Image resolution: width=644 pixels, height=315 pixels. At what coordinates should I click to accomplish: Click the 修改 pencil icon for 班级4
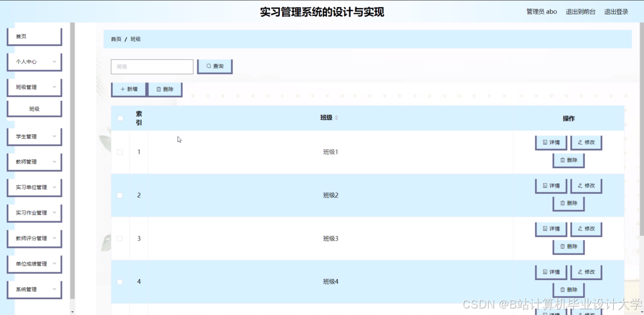click(580, 272)
